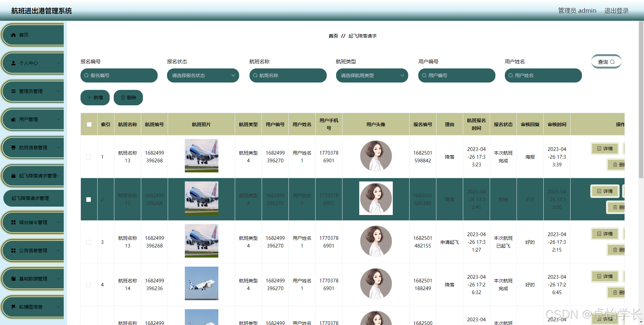Click the person icon beside 个人中心
This screenshot has height=325, width=644.
13,63
